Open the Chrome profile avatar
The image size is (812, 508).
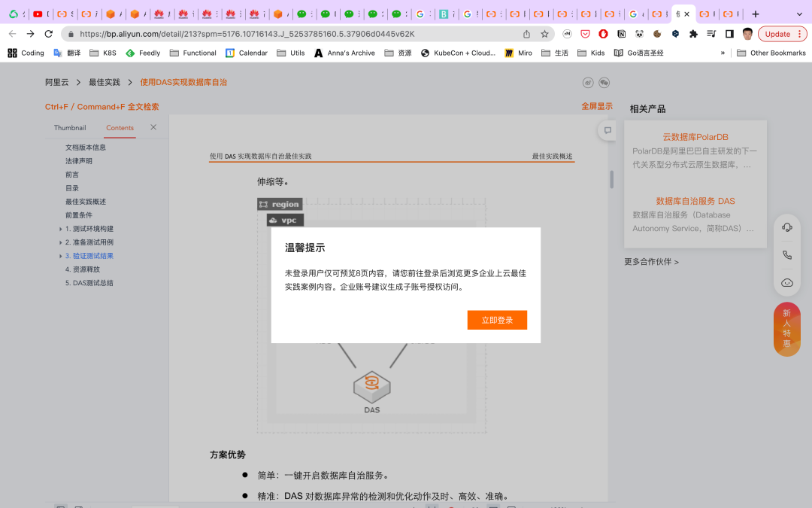(747, 34)
